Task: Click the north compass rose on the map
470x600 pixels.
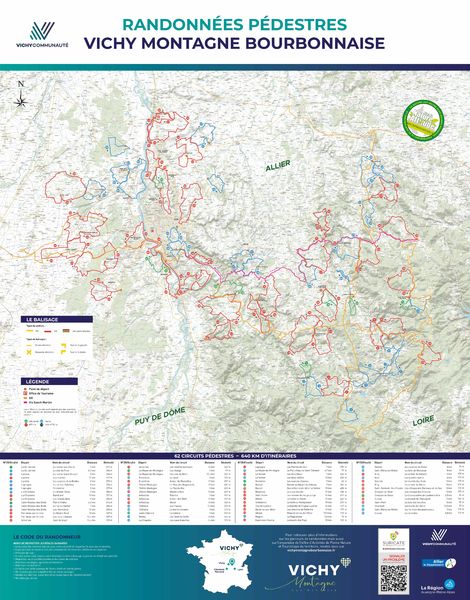Action: coord(21,95)
